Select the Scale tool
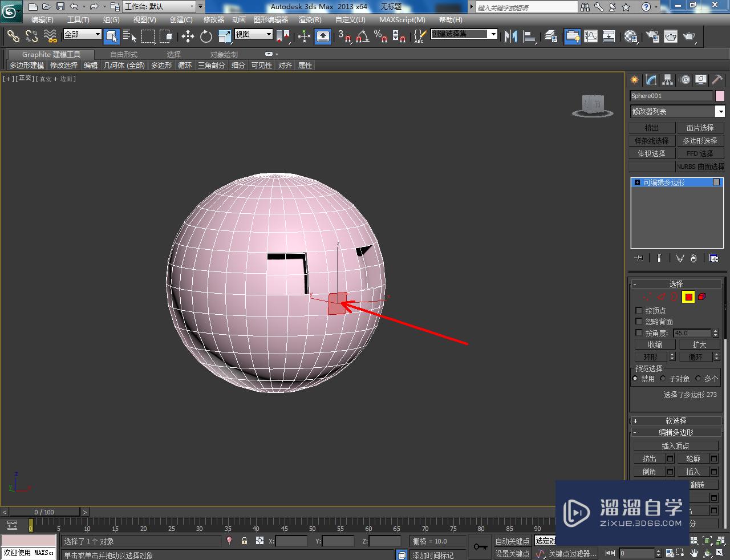The width and height of the screenshot is (730, 560). pos(224,36)
